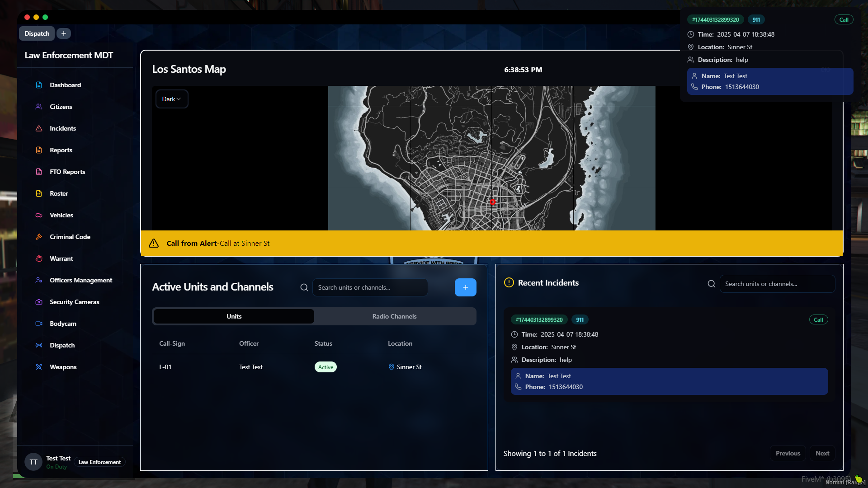The width and height of the screenshot is (868, 488).
Task: Open the Weapons section
Action: tap(63, 367)
